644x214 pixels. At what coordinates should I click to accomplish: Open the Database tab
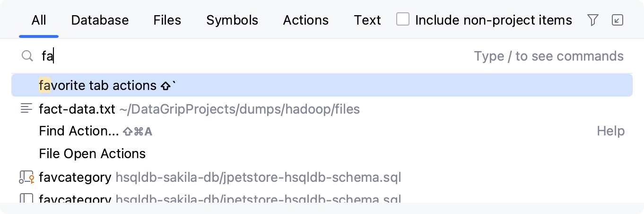tap(100, 20)
